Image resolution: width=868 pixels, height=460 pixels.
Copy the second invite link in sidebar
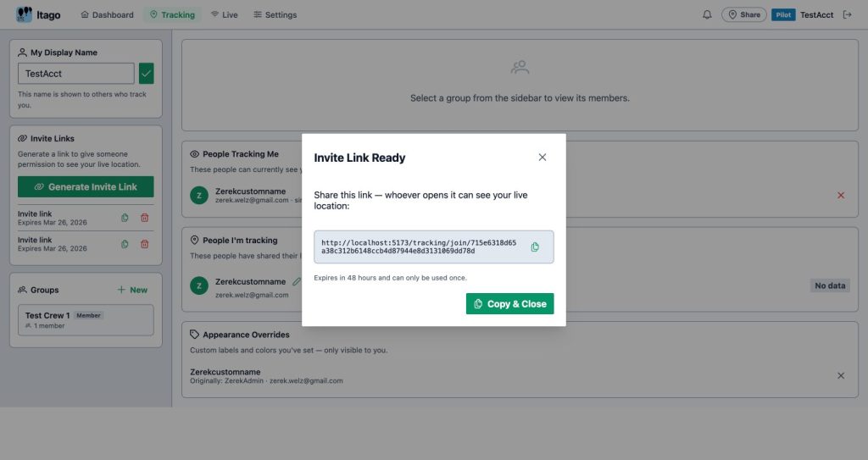[x=125, y=244]
